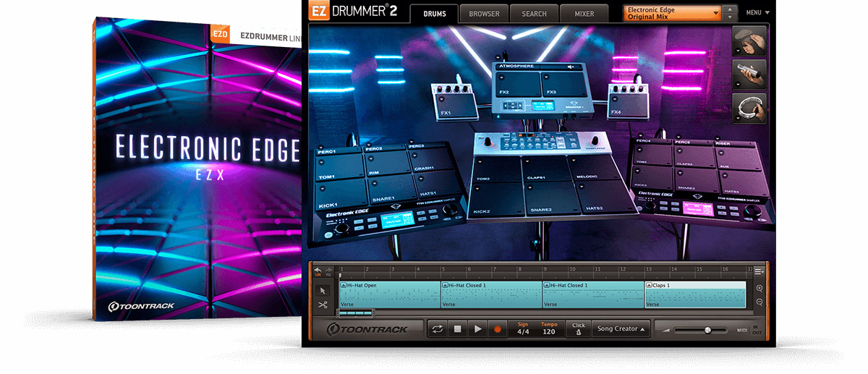Toggle the metronome Click button
Screen dimensions: 868x374
(x=578, y=329)
